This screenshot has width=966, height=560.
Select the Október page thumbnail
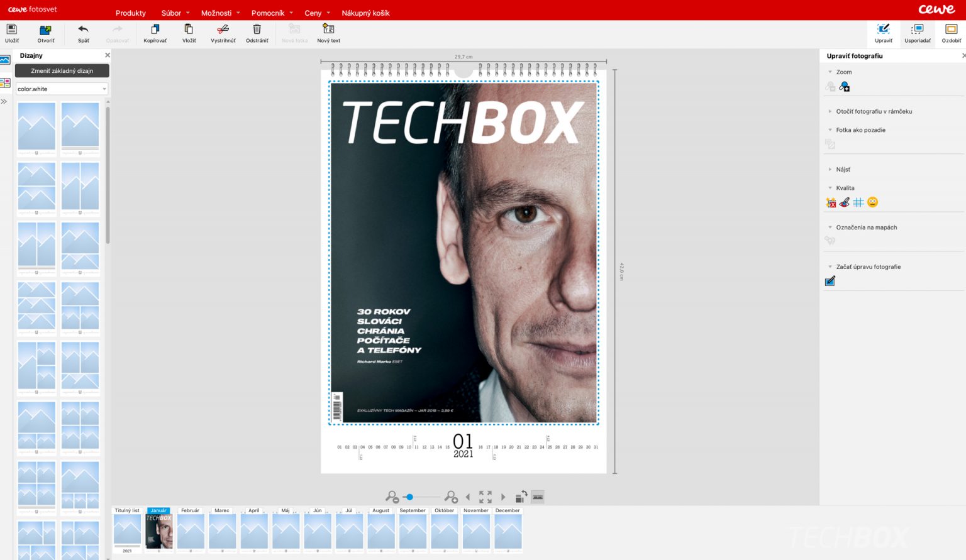click(x=444, y=530)
